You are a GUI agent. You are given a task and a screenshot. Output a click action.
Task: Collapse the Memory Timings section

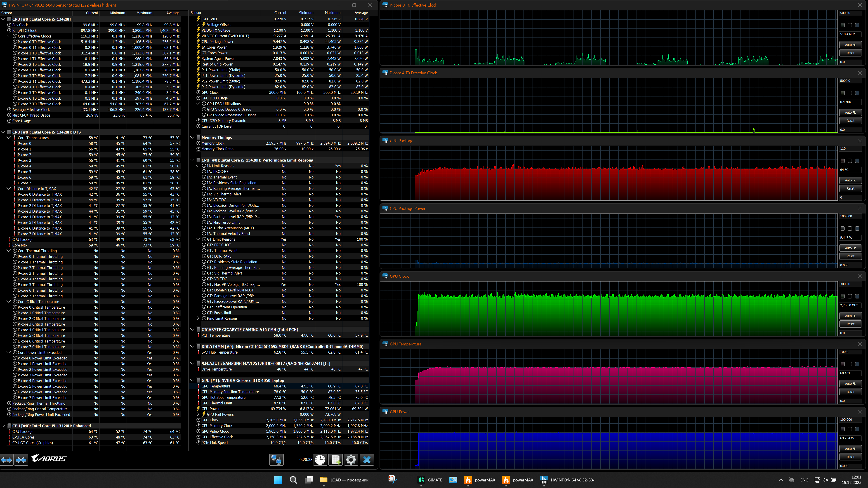pyautogui.click(x=192, y=137)
